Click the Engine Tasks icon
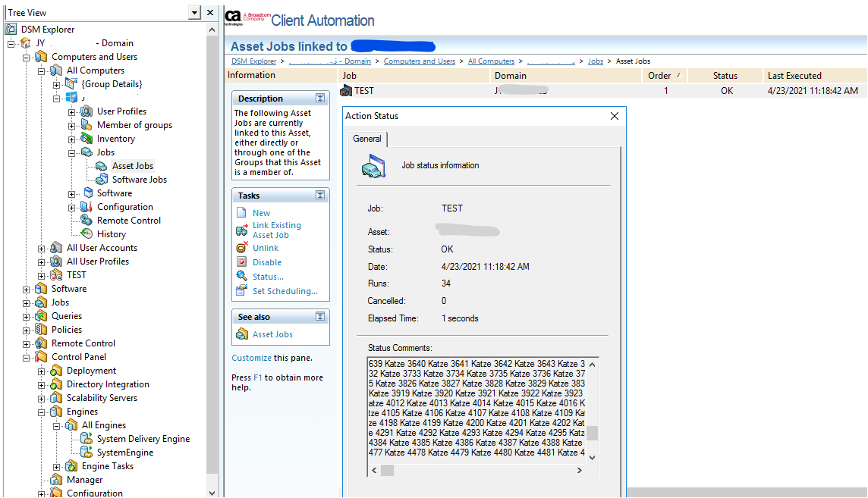 (71, 466)
